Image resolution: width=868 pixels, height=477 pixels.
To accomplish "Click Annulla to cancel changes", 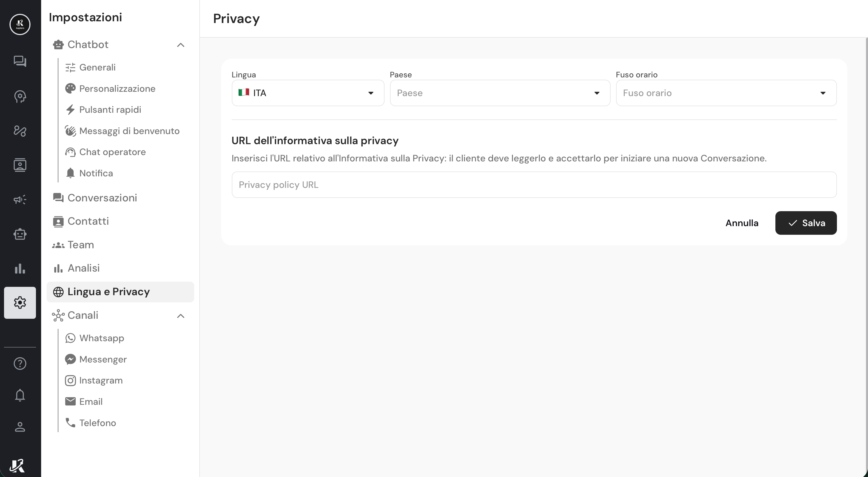I will [x=742, y=223].
